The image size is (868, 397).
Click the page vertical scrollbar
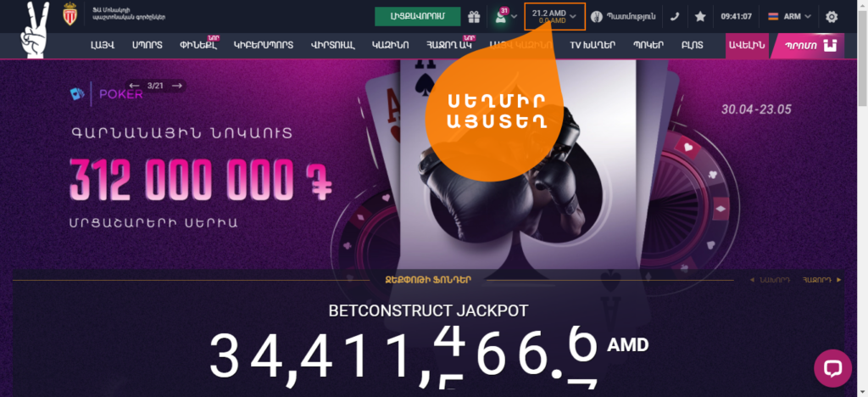pos(863,198)
